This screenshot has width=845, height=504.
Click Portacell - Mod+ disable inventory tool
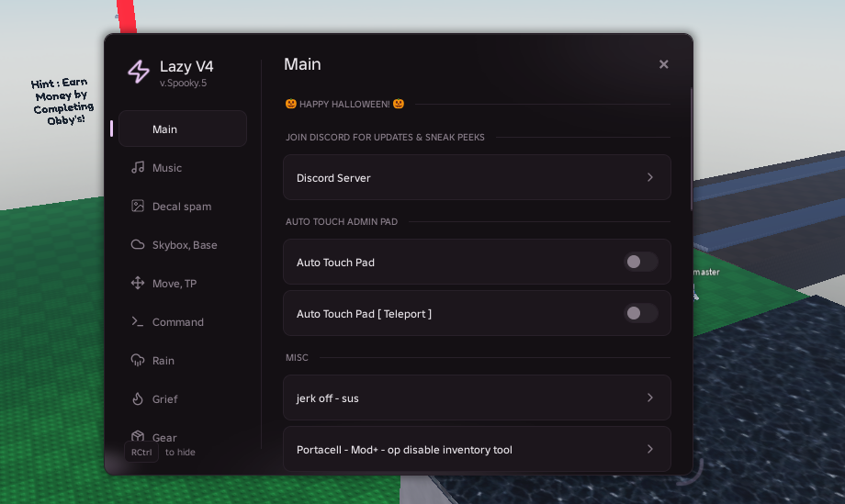(x=477, y=449)
